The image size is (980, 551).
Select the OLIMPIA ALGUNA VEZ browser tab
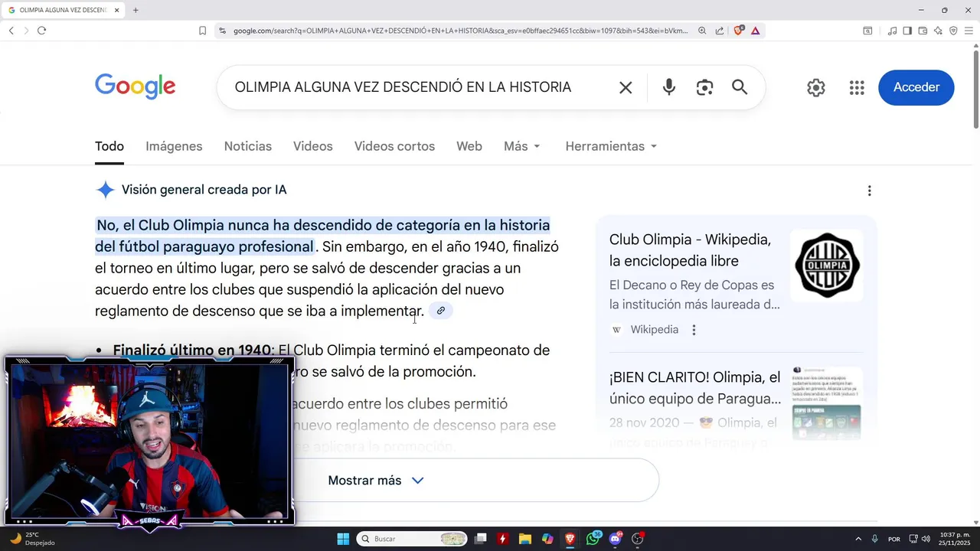(64, 10)
